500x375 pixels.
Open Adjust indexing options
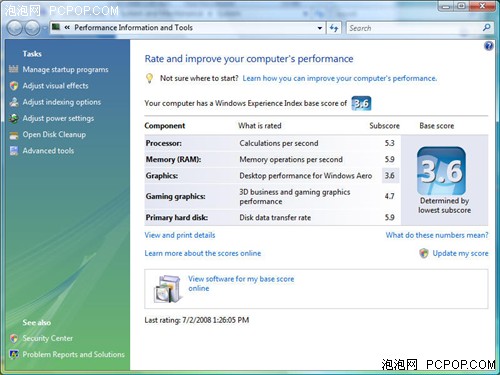(62, 102)
